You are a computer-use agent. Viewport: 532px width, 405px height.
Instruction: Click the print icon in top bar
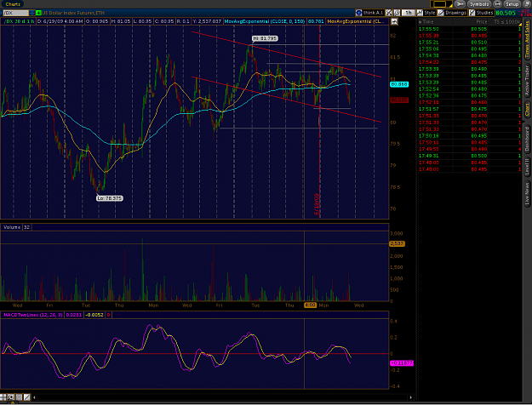pyautogui.click(x=498, y=4)
